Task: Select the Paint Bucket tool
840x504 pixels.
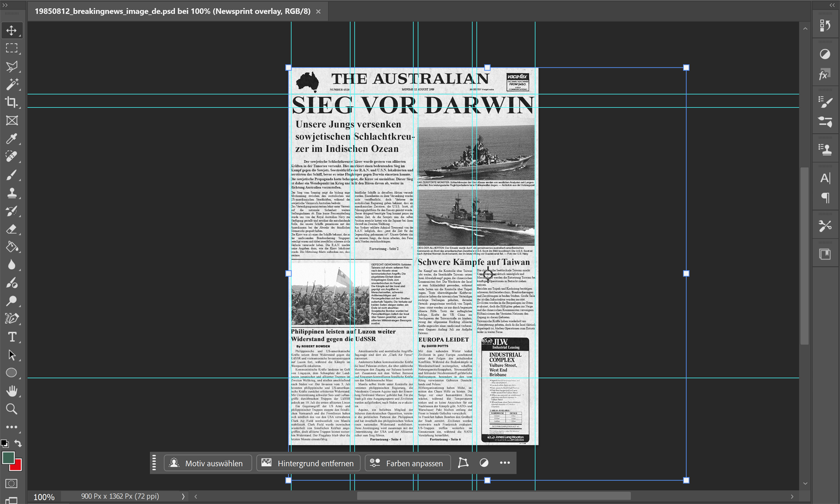Action: tap(11, 247)
